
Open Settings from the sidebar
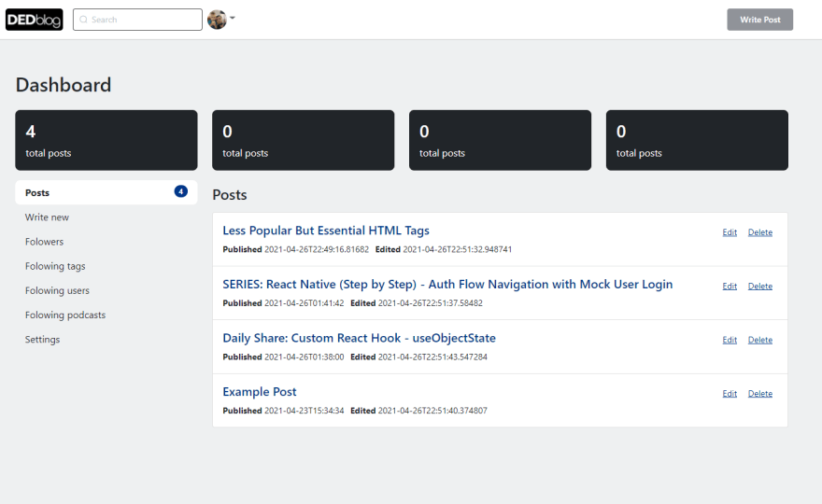click(x=42, y=340)
